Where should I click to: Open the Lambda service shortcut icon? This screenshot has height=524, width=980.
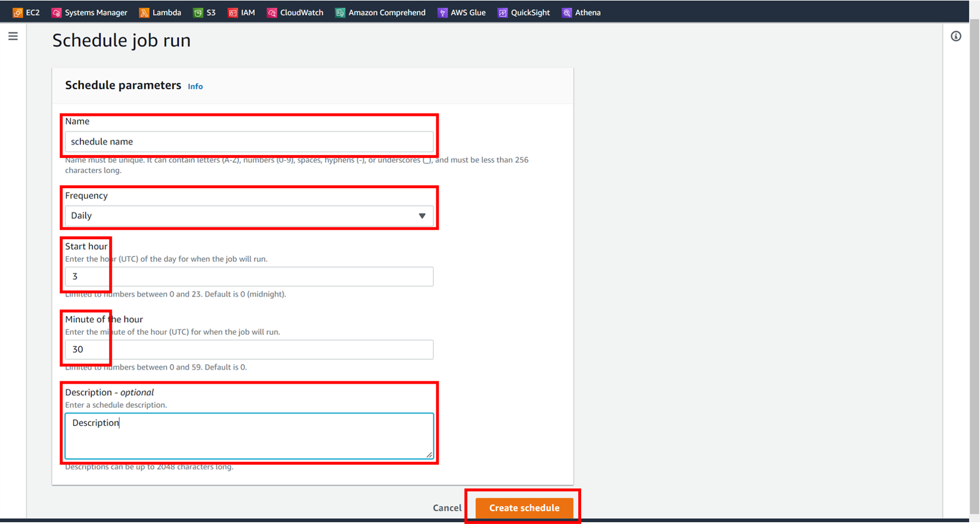point(144,12)
